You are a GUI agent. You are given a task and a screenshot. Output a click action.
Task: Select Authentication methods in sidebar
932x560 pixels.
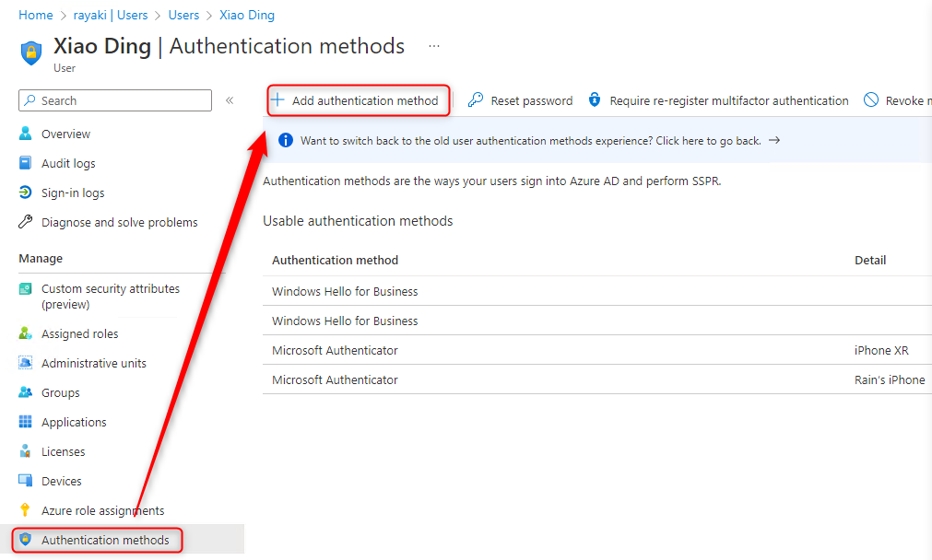pos(105,540)
